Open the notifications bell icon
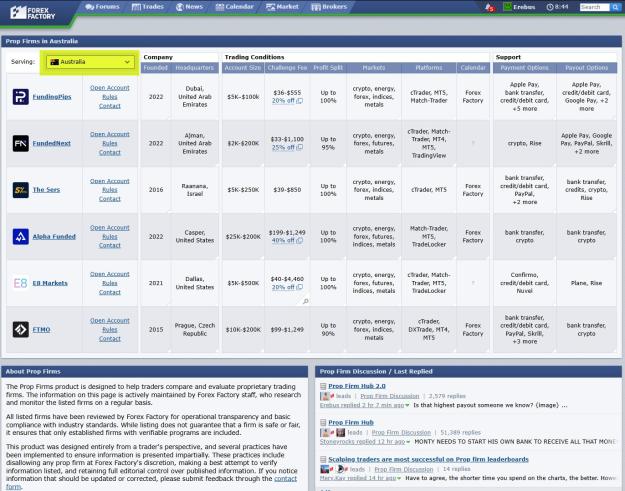This screenshot has height=491, width=625. [489, 7]
